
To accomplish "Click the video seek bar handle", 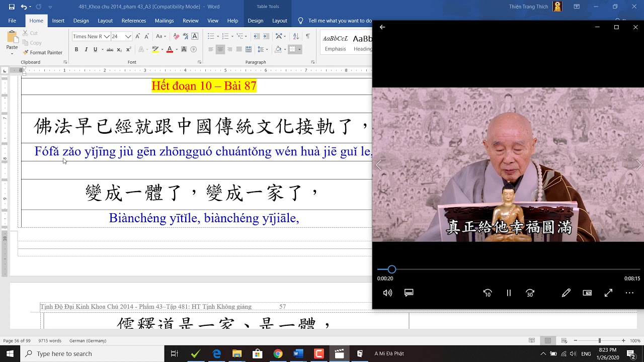I will [x=391, y=269].
